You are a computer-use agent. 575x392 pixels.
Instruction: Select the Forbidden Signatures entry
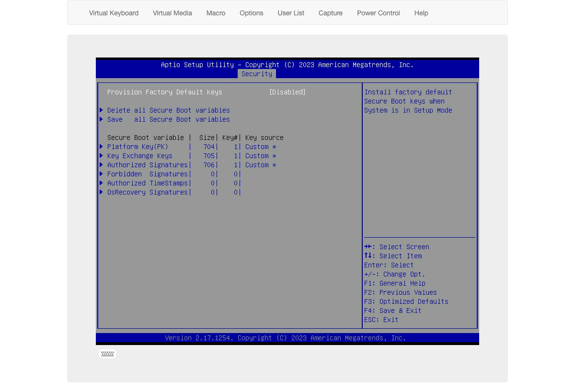(x=148, y=174)
